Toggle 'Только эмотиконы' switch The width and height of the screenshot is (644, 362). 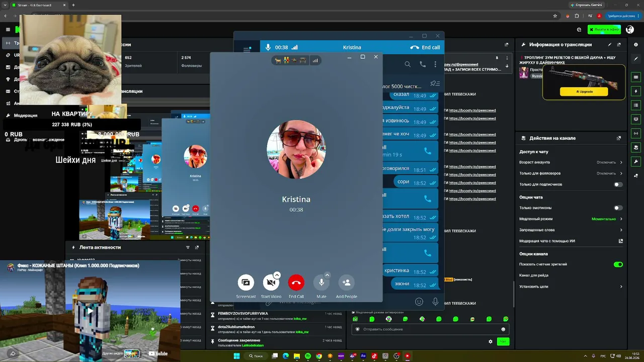(618, 208)
